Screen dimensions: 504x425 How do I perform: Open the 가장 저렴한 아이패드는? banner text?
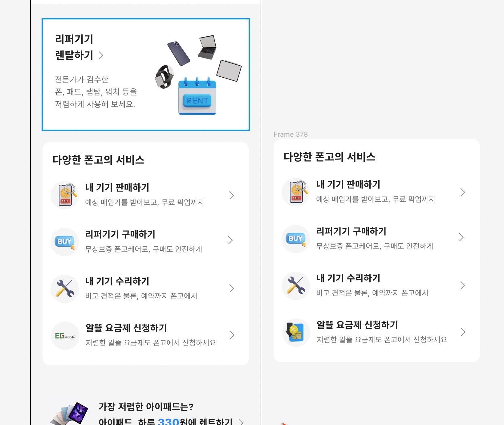[146, 407]
